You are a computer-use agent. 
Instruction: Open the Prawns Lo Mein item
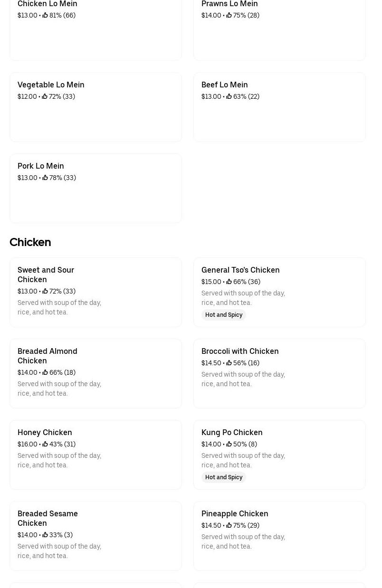(229, 4)
